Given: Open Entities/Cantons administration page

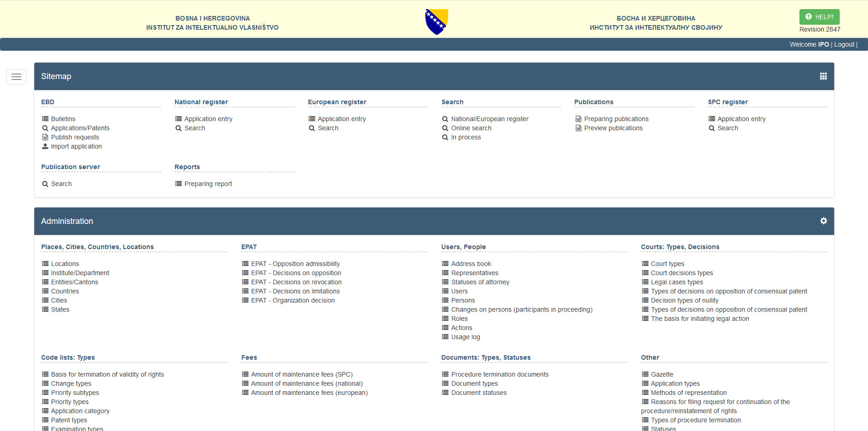Looking at the screenshot, I should click(x=74, y=282).
